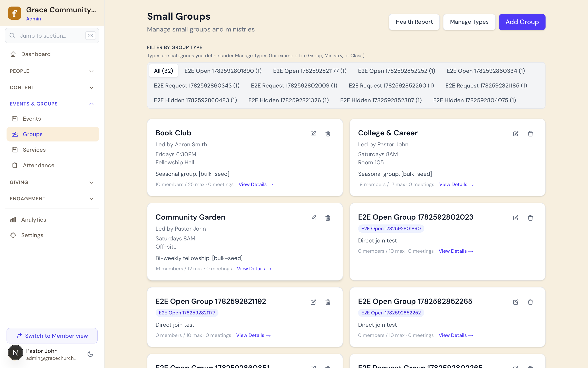The height and width of the screenshot is (368, 588).
Task: Filter by E2E Open 1782592821177
Action: [310, 71]
